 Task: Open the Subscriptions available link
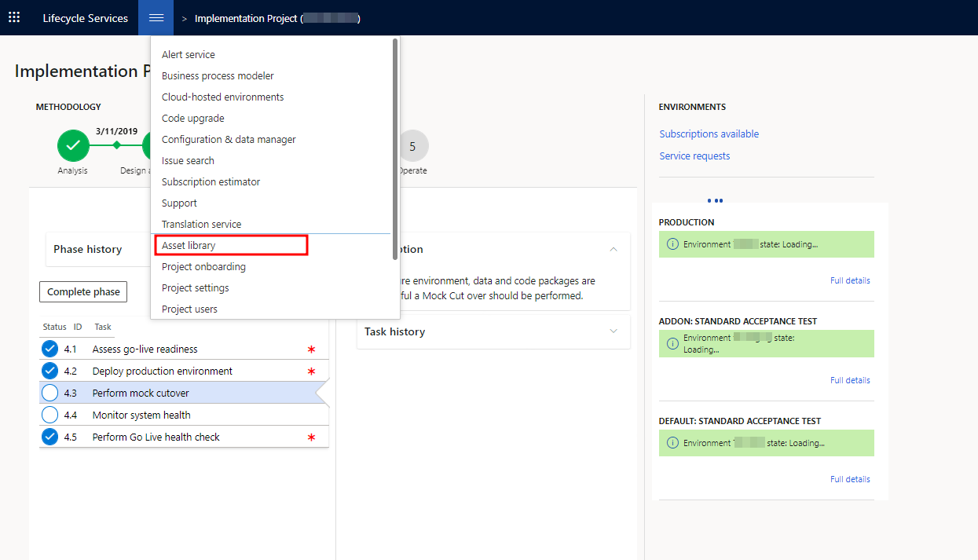pyautogui.click(x=709, y=134)
